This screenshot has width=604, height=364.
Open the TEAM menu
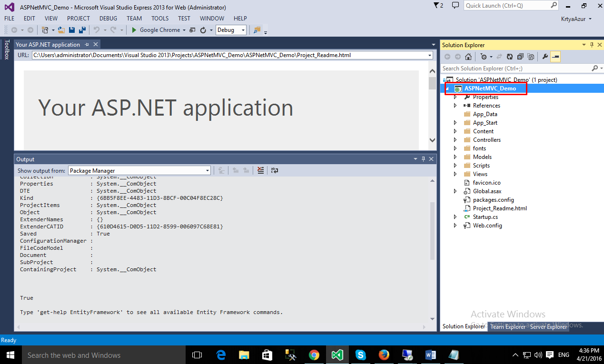[134, 19]
